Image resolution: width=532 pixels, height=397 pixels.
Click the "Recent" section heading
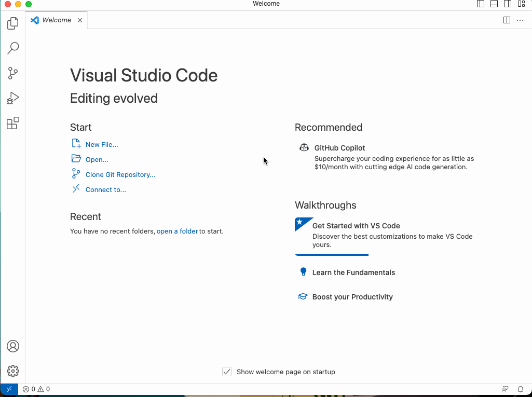[x=86, y=216]
